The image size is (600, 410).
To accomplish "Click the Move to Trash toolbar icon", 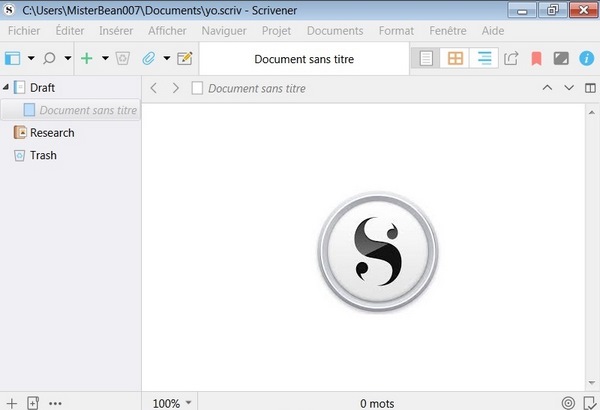I will pyautogui.click(x=123, y=59).
